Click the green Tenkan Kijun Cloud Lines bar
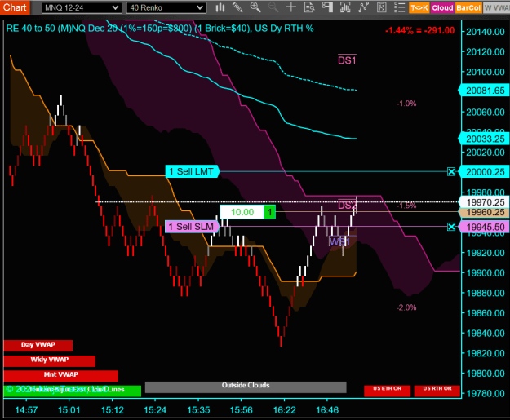510x420 pixels. click(x=72, y=391)
